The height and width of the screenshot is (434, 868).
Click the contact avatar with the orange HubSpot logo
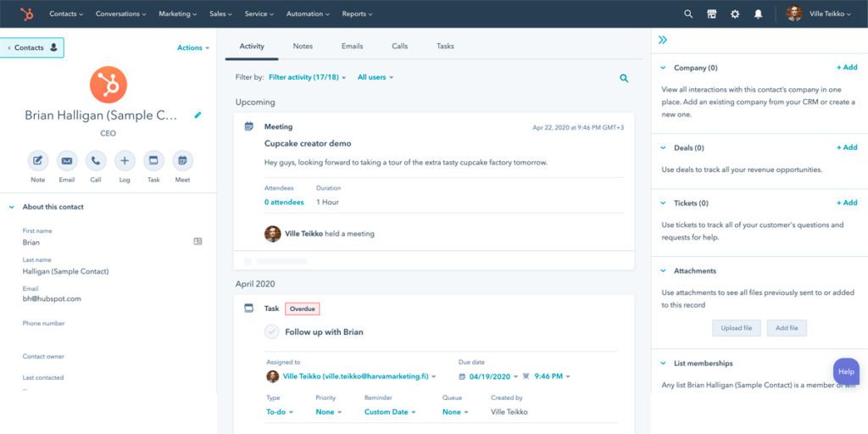pos(108,85)
